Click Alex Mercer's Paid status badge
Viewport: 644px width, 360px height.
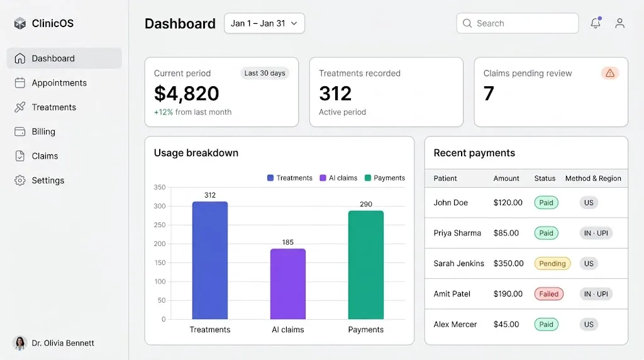(547, 324)
